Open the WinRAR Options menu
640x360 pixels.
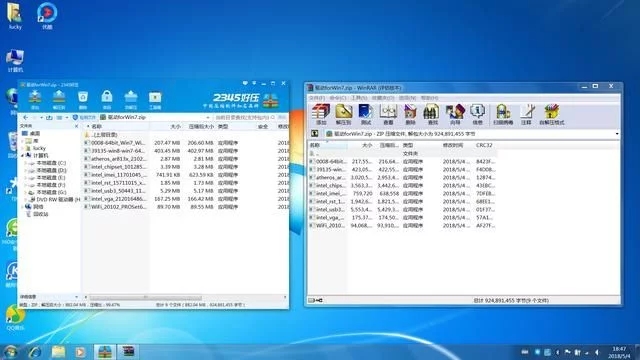407,98
